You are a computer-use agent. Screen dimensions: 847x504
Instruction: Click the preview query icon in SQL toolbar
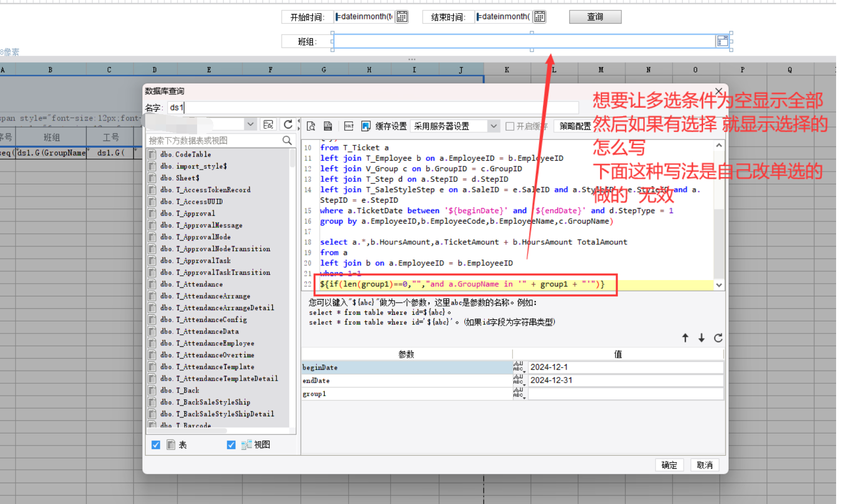point(311,126)
